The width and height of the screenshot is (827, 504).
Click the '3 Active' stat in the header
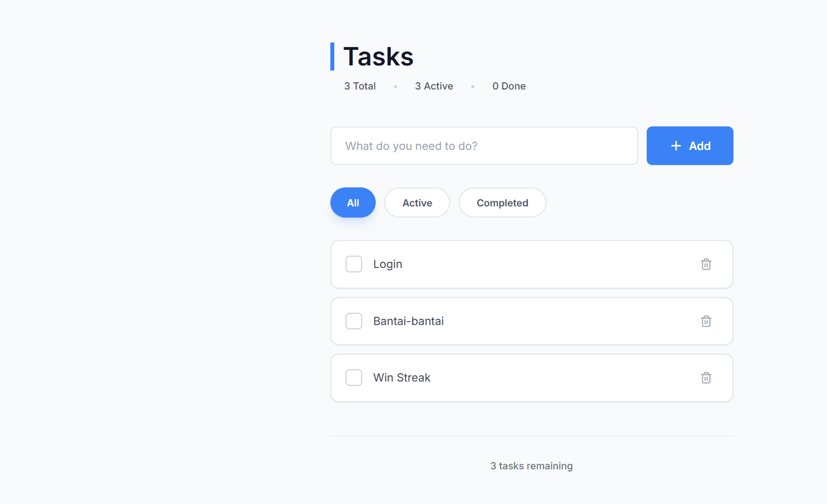434,86
